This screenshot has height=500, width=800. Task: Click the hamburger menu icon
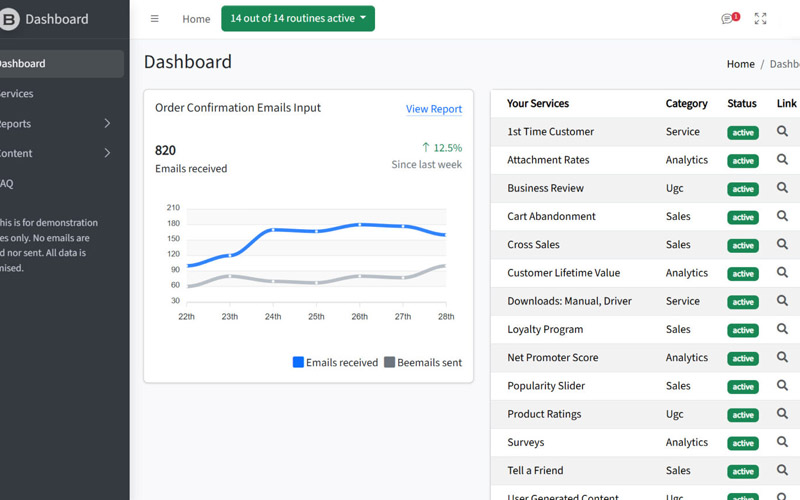coord(154,19)
